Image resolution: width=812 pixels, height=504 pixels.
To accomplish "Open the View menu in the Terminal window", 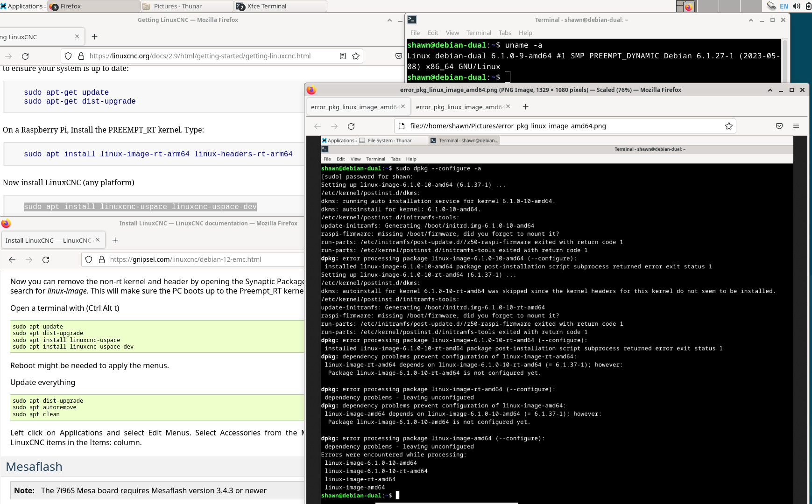I will 452,33.
